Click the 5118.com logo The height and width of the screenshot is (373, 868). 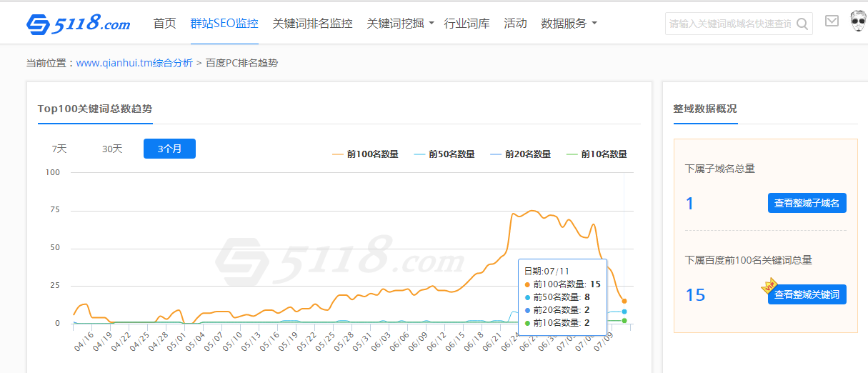(x=78, y=24)
